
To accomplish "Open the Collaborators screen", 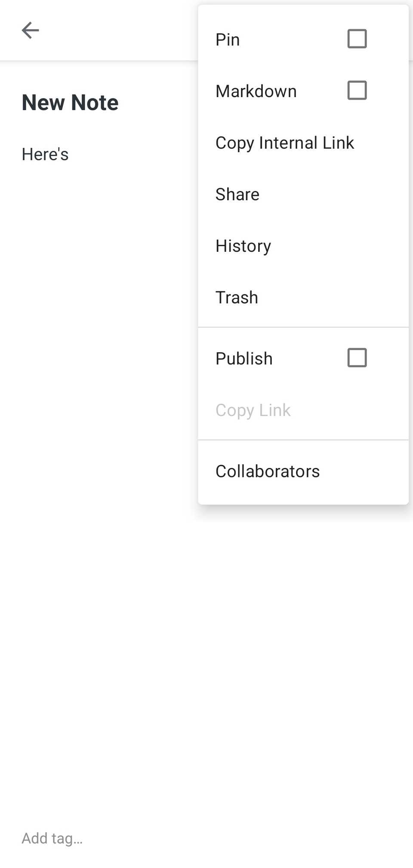I will [268, 471].
